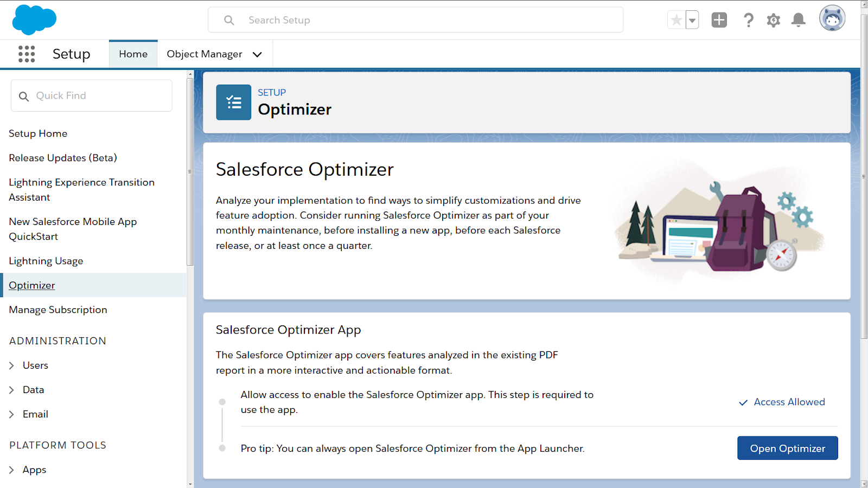Screen dimensions: 868x488
Task: Open the Help question mark icon
Action: pyautogui.click(x=749, y=20)
